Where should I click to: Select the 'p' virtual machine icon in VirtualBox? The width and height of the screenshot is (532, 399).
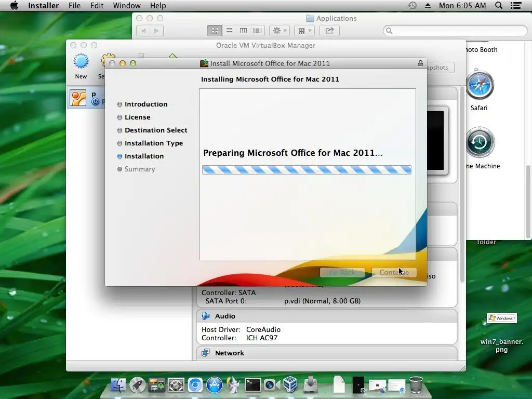[x=78, y=98]
